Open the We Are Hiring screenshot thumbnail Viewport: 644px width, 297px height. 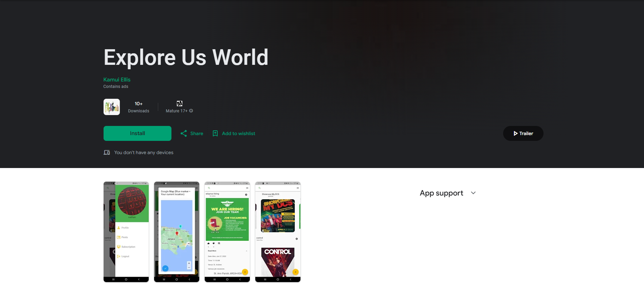coord(227,232)
